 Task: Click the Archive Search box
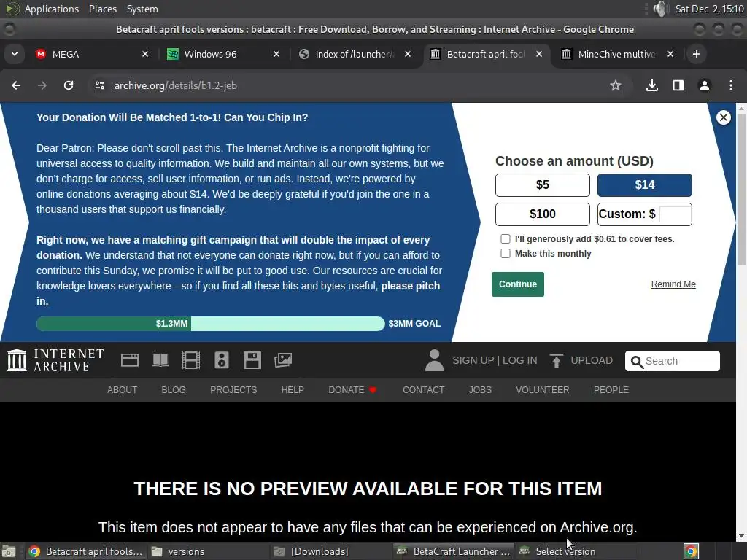(672, 361)
